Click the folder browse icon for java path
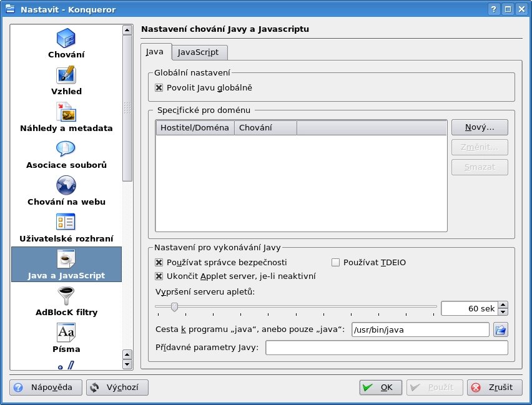This screenshot has width=532, height=405. pyautogui.click(x=500, y=329)
